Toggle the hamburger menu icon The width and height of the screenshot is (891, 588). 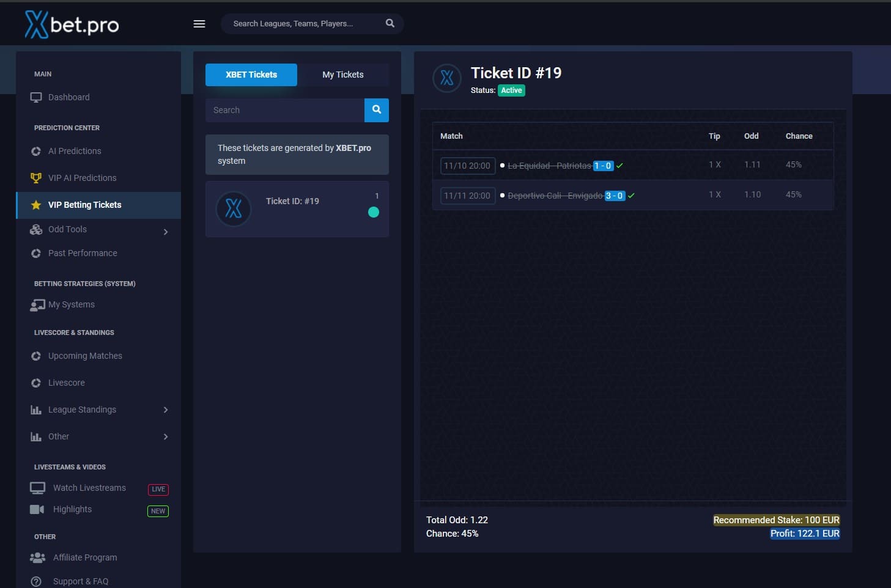pyautogui.click(x=199, y=24)
